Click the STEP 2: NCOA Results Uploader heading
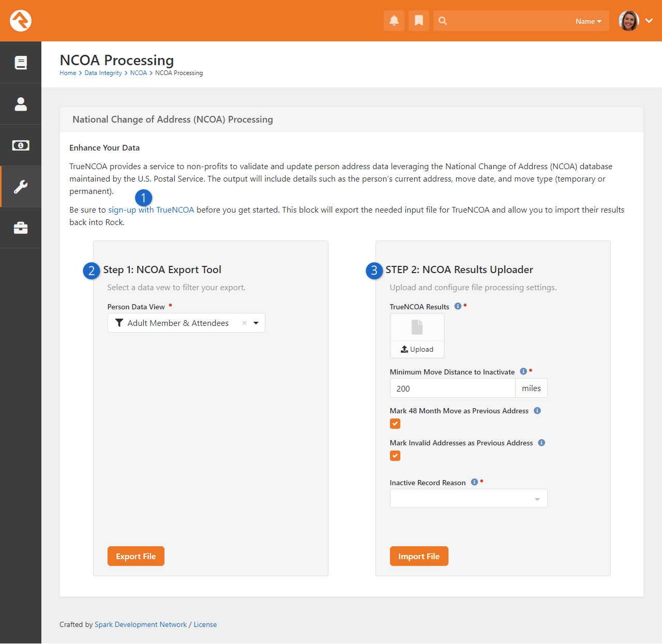 [459, 269]
